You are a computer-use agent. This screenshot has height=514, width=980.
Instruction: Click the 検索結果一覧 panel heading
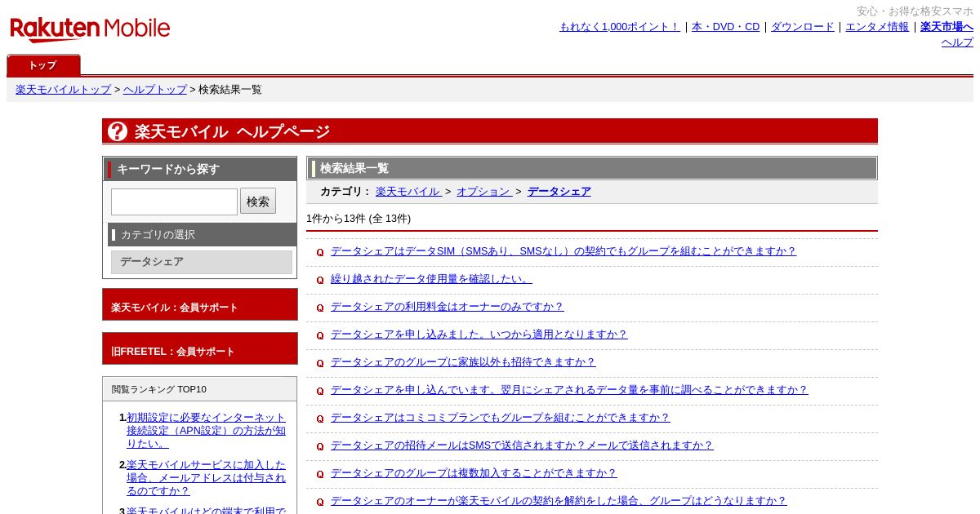pos(354,168)
